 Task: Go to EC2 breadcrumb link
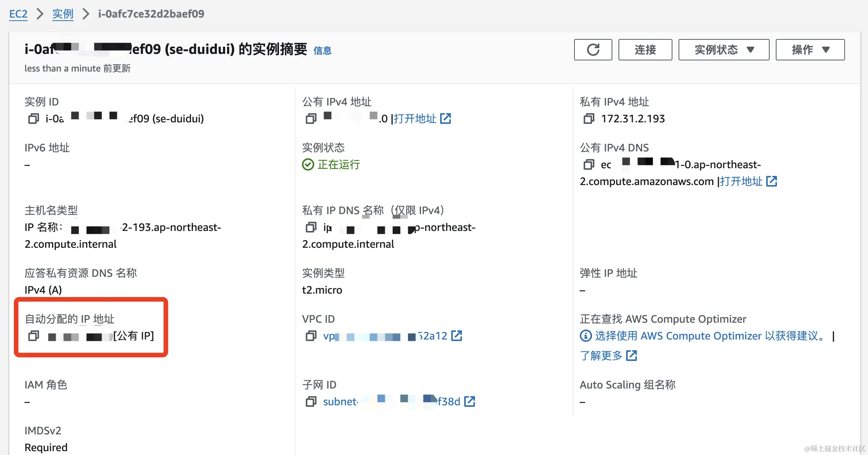click(18, 14)
